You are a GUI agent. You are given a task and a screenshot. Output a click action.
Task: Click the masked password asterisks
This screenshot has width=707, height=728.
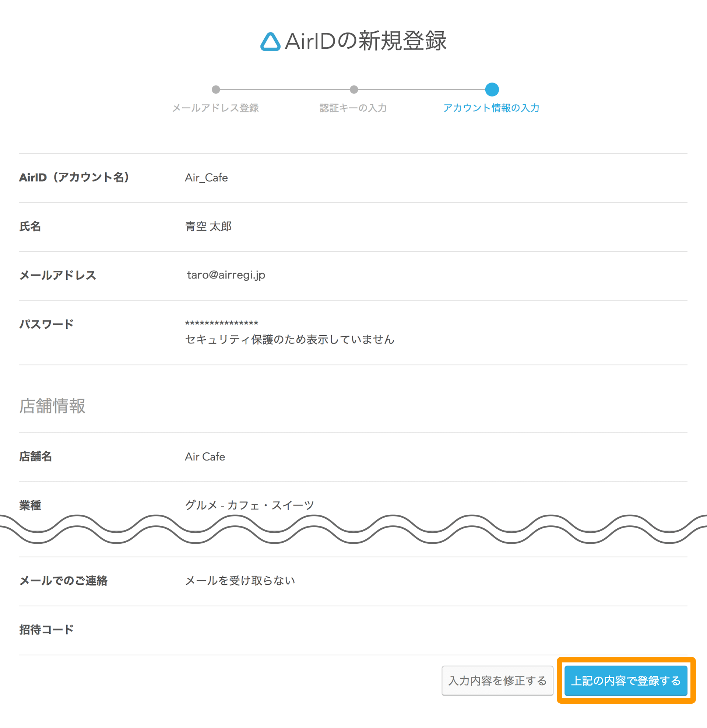pos(222,323)
